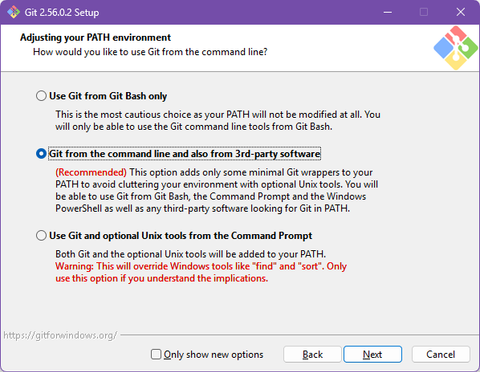This screenshot has width=480, height=372.
Task: Proceed with the Next button
Action: point(373,354)
